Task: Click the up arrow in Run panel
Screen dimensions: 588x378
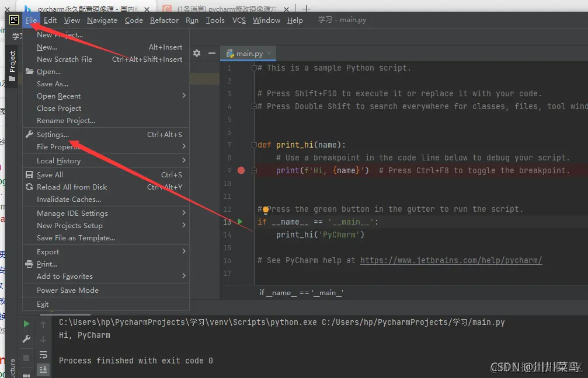Action: pyautogui.click(x=43, y=324)
